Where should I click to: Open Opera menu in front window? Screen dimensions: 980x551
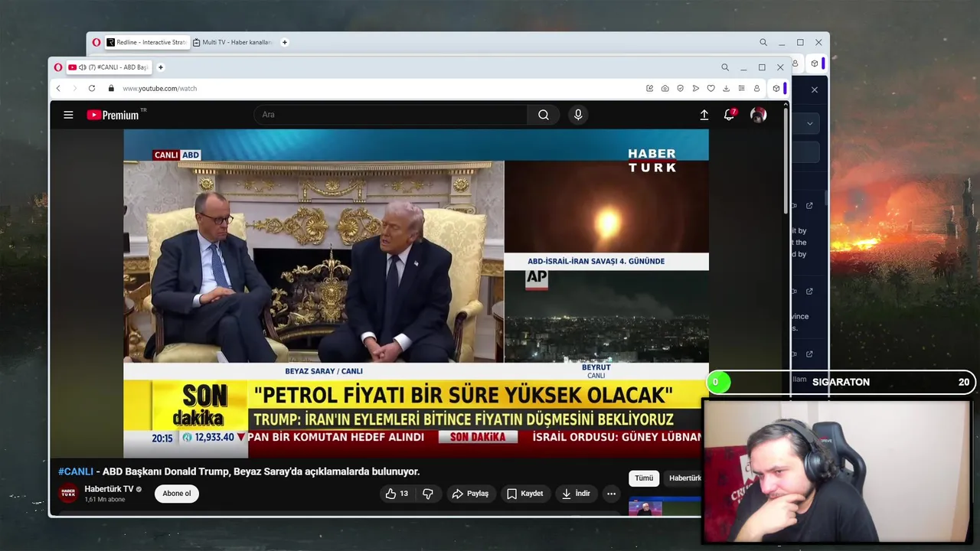coord(57,67)
